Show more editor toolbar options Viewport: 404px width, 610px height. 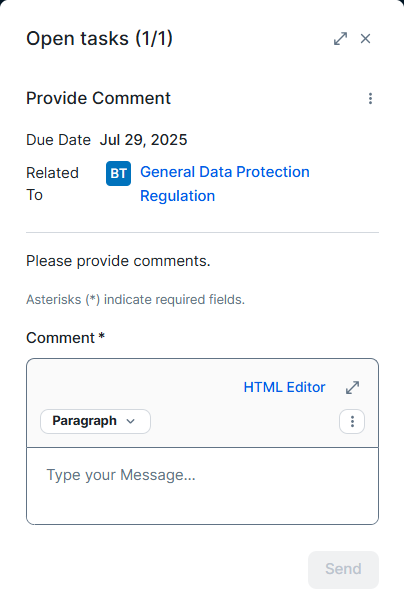point(352,421)
